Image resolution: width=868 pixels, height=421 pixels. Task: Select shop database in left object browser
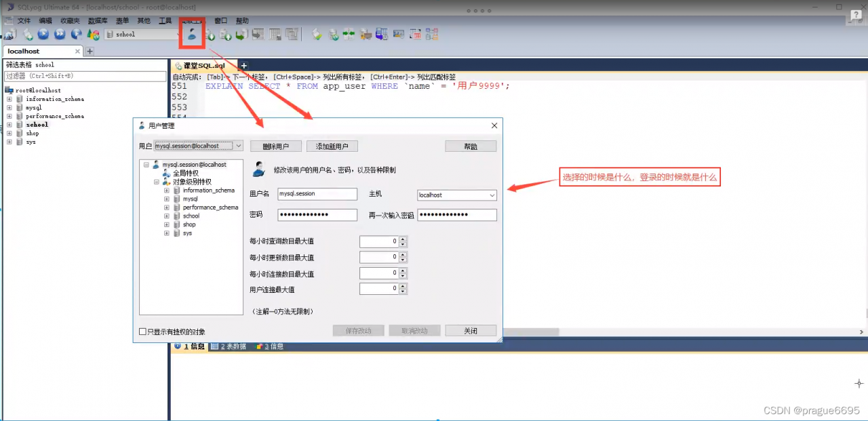click(33, 134)
